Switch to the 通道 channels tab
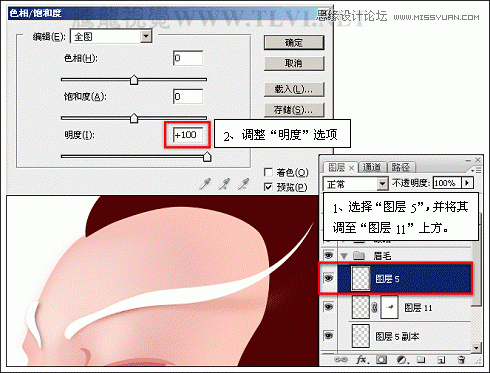The height and width of the screenshot is (373, 490). pyautogui.click(x=372, y=167)
